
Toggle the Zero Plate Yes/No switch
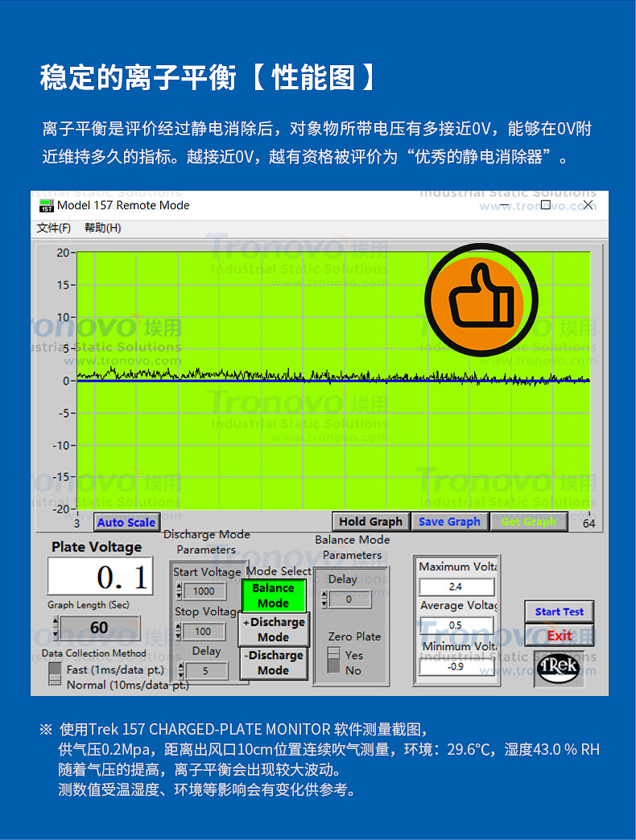[334, 661]
